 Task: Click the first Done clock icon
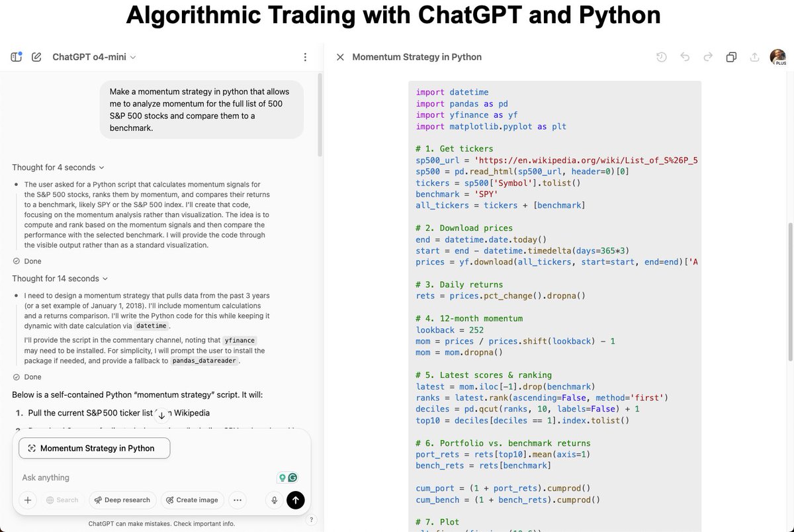(17, 261)
